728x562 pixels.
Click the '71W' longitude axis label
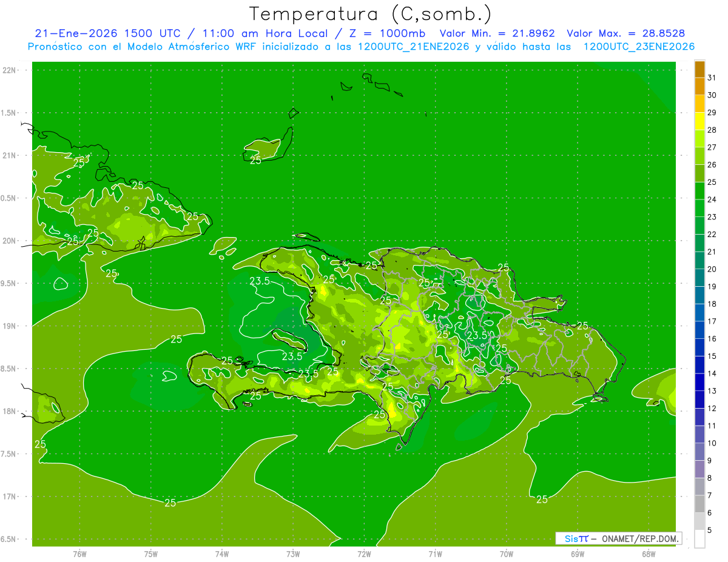tap(435, 554)
